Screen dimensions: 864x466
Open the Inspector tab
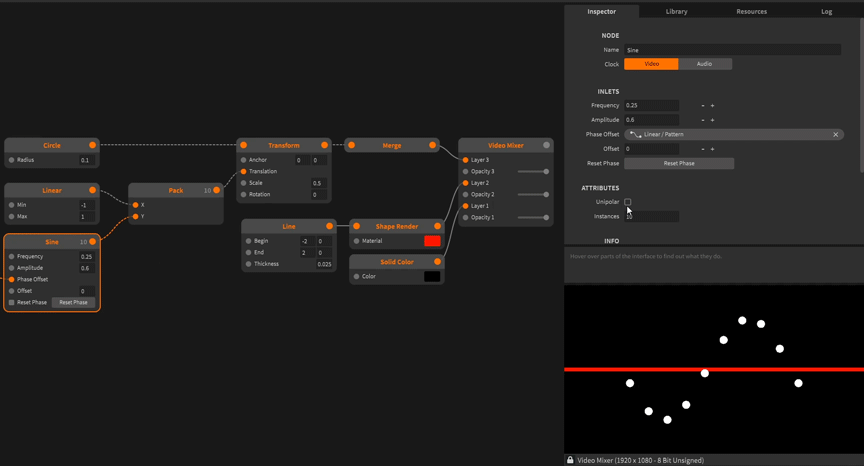(602, 11)
